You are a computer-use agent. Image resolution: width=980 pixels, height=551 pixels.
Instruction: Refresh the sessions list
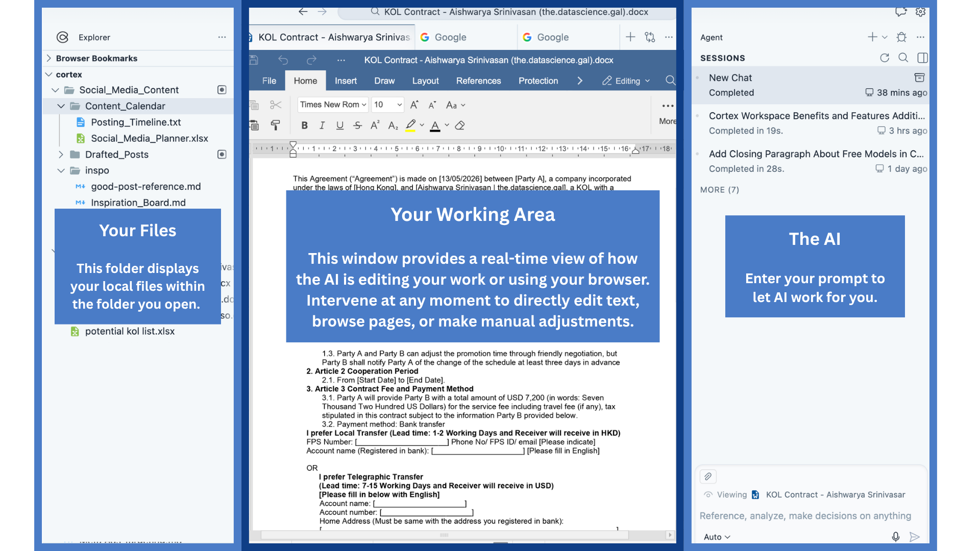(885, 58)
